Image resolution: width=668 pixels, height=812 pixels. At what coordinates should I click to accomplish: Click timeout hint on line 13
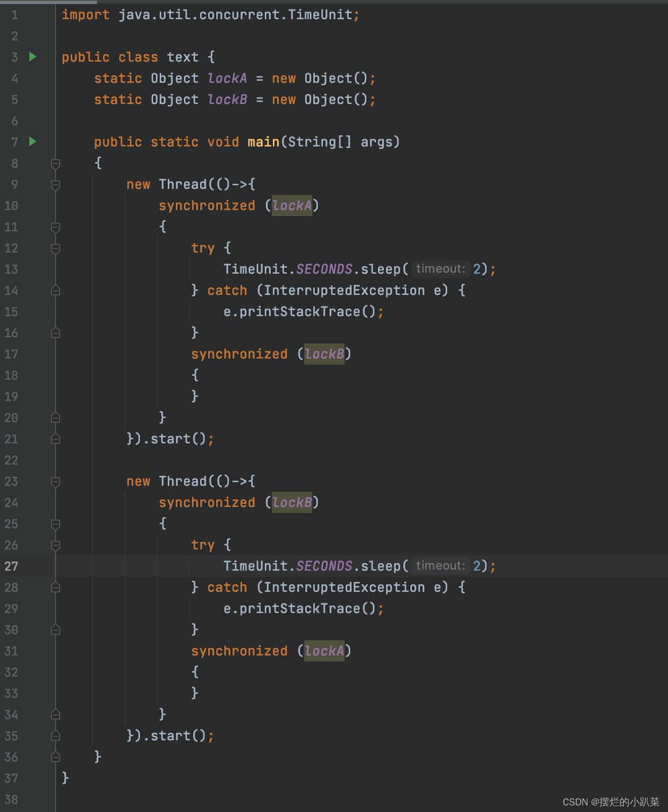pyautogui.click(x=440, y=269)
